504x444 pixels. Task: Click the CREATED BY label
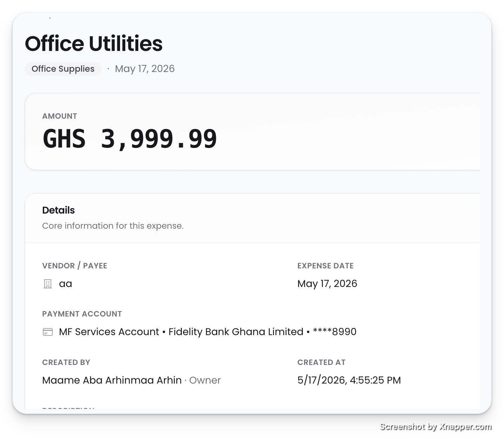click(x=66, y=363)
